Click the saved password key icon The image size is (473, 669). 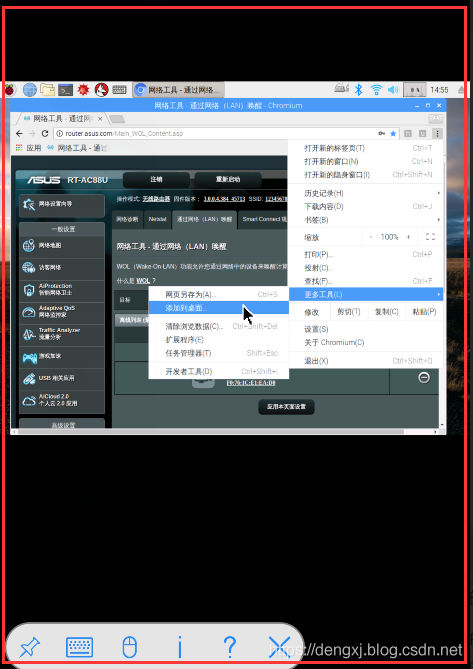coord(382,134)
